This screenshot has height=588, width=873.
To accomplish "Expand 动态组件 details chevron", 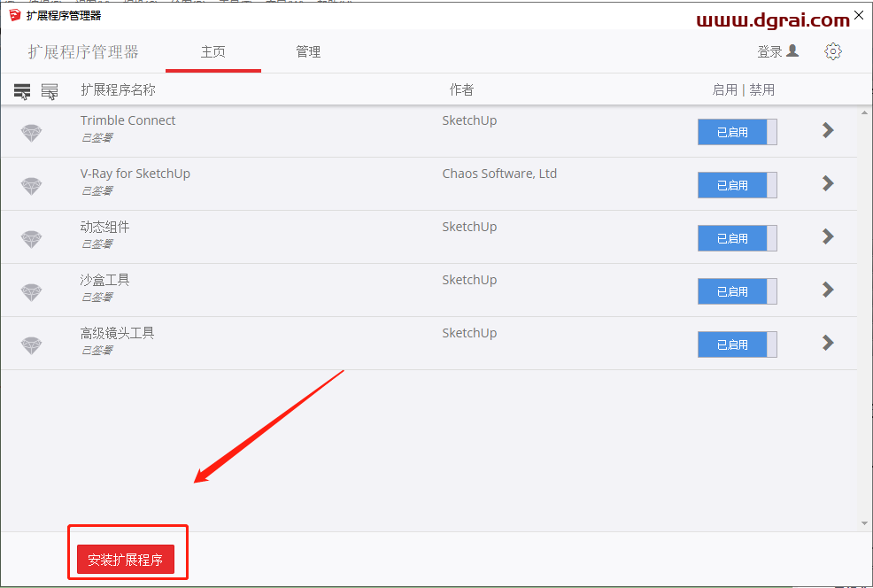I will point(828,236).
